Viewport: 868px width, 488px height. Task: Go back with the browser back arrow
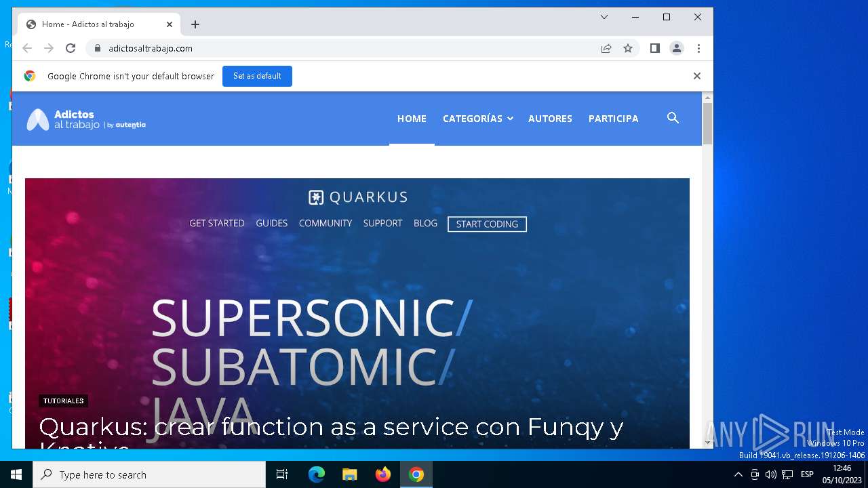(x=27, y=48)
